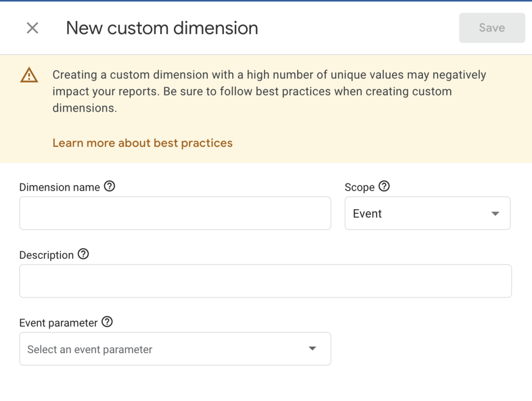Expand the event parameter list arrow

(312, 349)
